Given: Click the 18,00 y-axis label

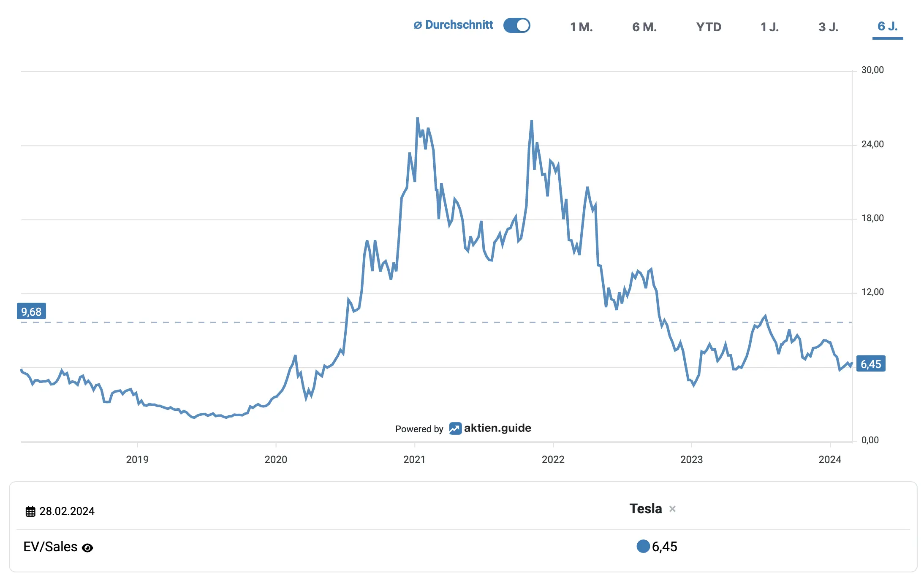Looking at the screenshot, I should (872, 218).
